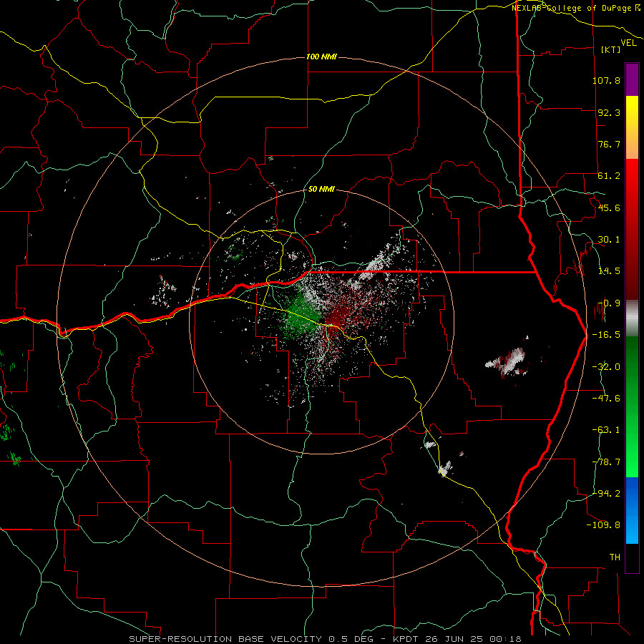644x644 pixels.
Task: Click the -0.9 velocity scale value
Action: [609, 303]
